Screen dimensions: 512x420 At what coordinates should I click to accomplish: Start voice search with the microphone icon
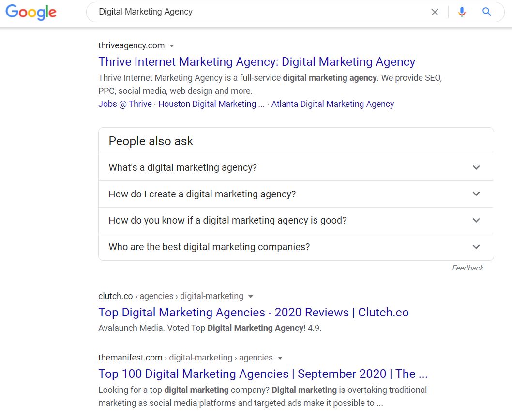(461, 12)
